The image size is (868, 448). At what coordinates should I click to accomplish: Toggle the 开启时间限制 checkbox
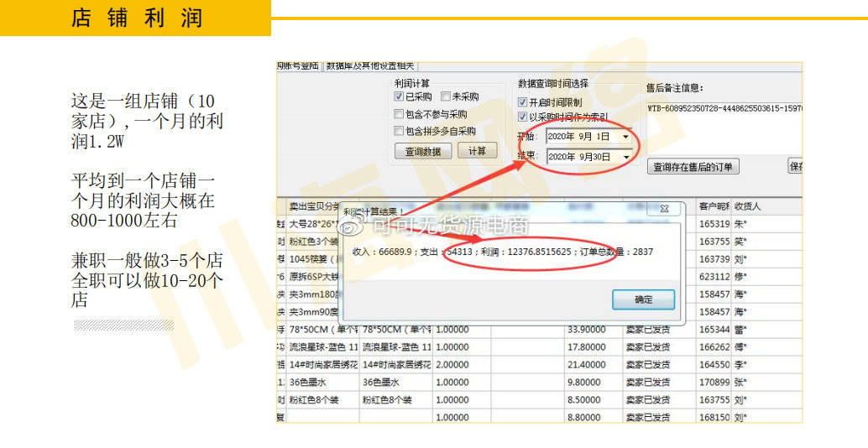click(522, 102)
